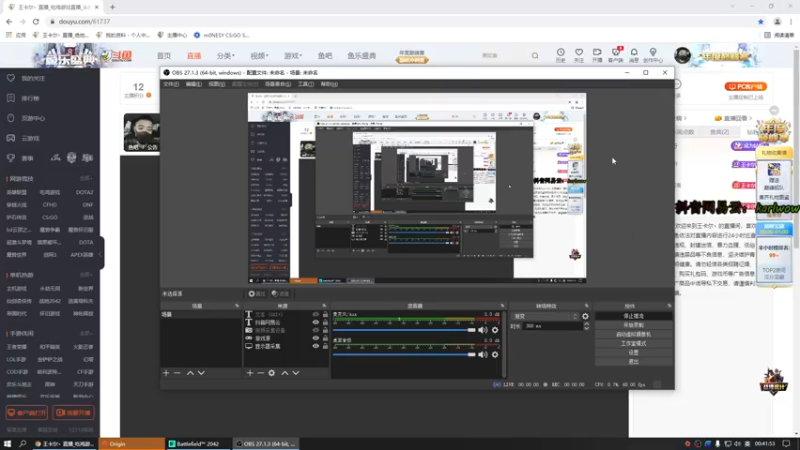
Task: Click the Douyu search input field
Action: [503, 56]
